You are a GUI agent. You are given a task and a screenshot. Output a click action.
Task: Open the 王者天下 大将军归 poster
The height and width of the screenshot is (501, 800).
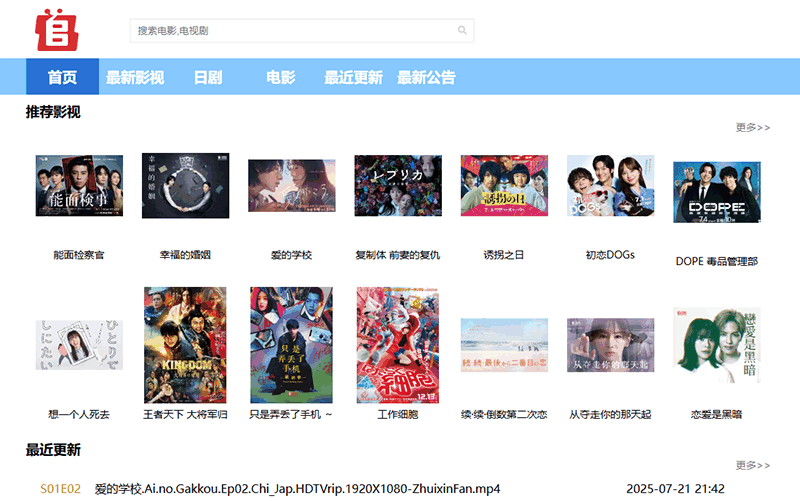pos(185,345)
